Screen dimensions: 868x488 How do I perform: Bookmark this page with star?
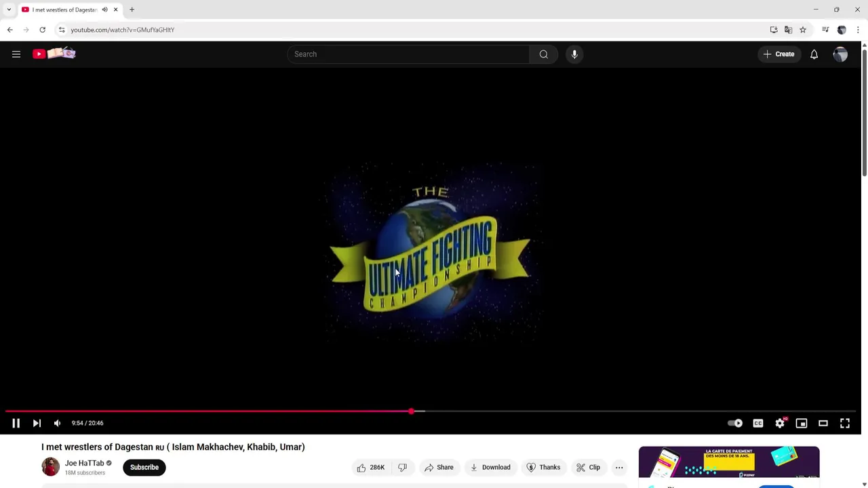coord(803,30)
